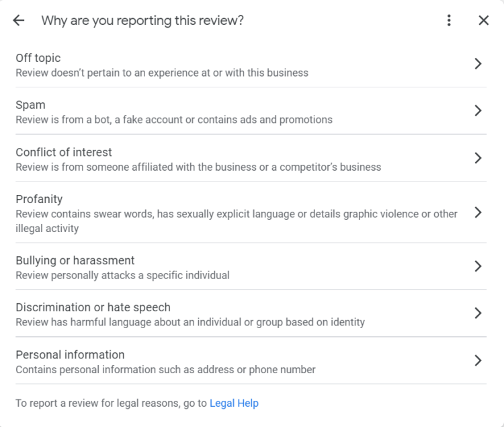Select Bullying or harassment heading
Image resolution: width=504 pixels, height=427 pixels.
(75, 261)
